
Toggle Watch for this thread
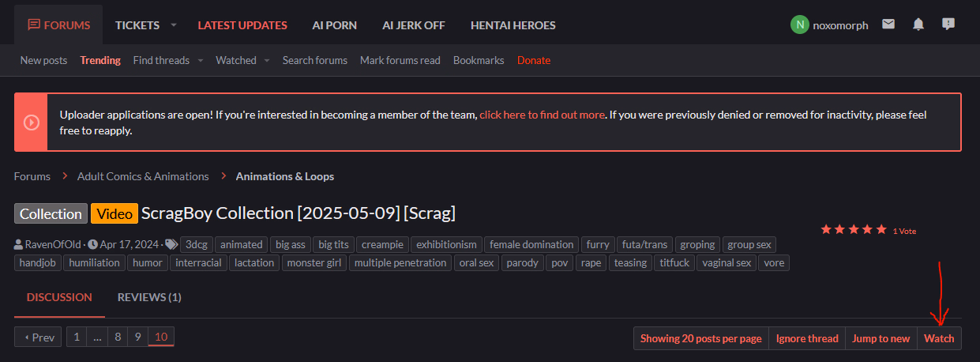939,338
